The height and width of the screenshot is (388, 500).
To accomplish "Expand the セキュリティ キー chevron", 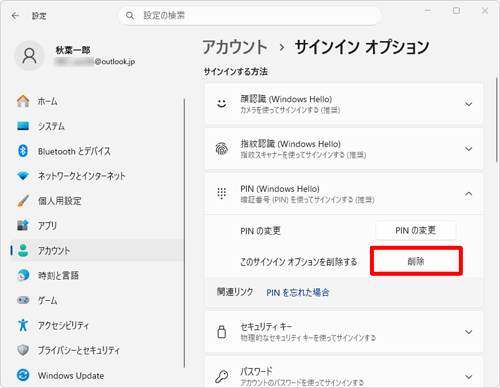I will (x=469, y=332).
